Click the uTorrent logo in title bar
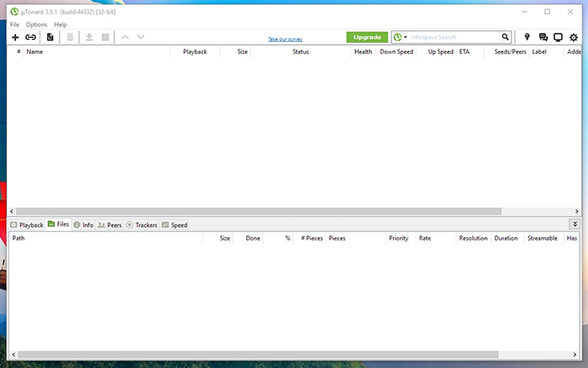Image resolution: width=588 pixels, height=368 pixels. point(14,12)
